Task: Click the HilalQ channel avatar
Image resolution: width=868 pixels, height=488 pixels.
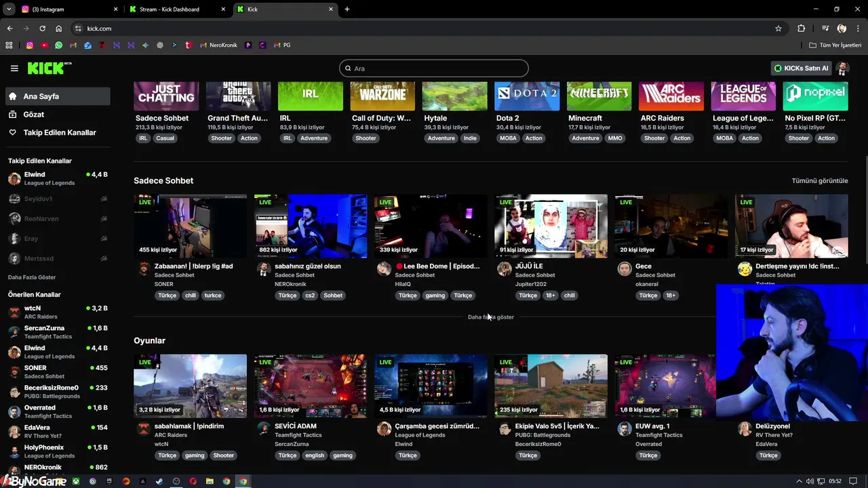Action: pyautogui.click(x=384, y=269)
